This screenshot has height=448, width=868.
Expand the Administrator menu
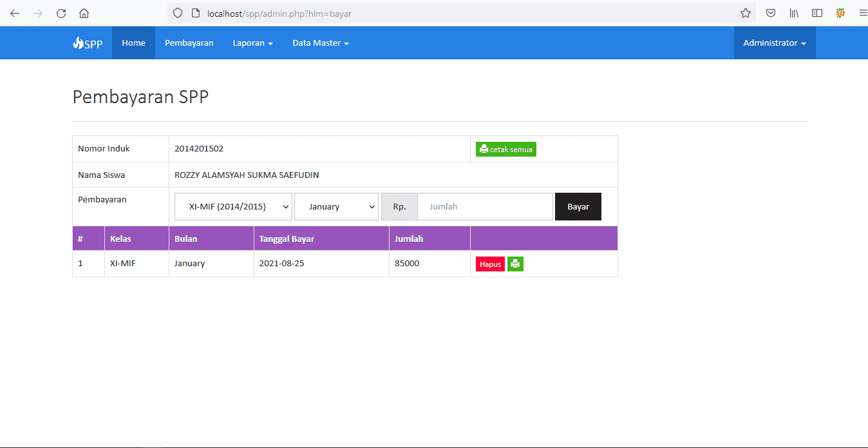(x=774, y=43)
